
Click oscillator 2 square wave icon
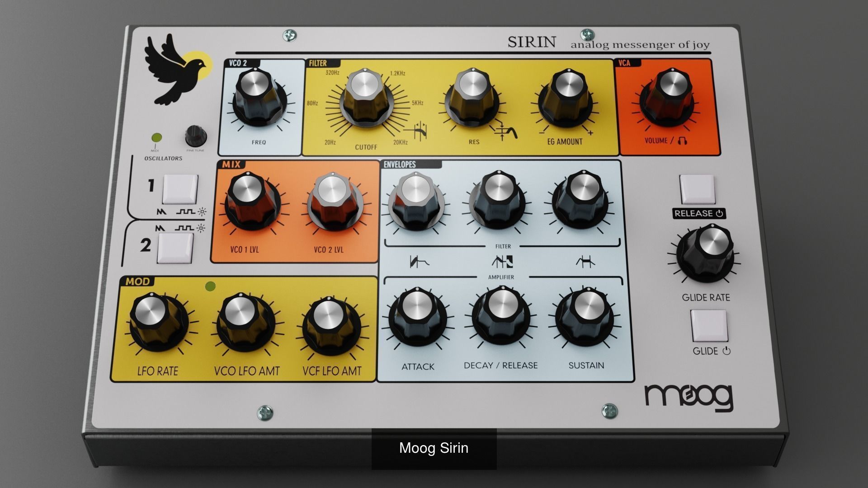pos(184,228)
